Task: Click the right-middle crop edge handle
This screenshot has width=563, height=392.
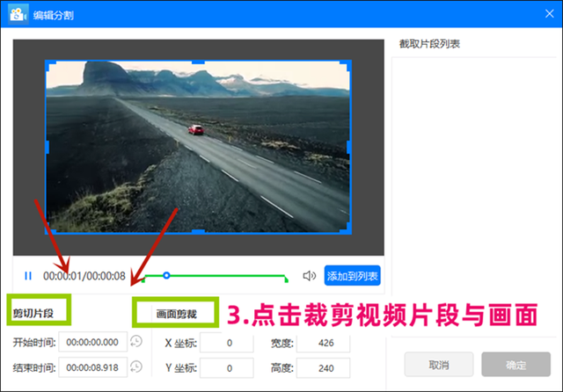Action: [x=350, y=146]
